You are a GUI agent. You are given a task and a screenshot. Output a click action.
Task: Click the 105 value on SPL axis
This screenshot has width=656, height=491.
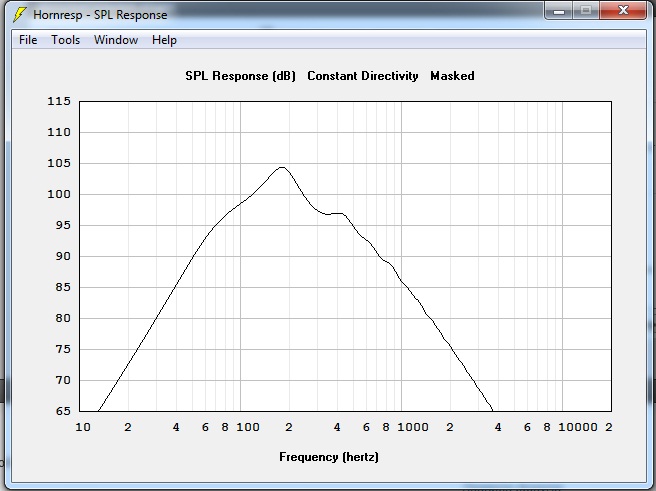point(59,163)
